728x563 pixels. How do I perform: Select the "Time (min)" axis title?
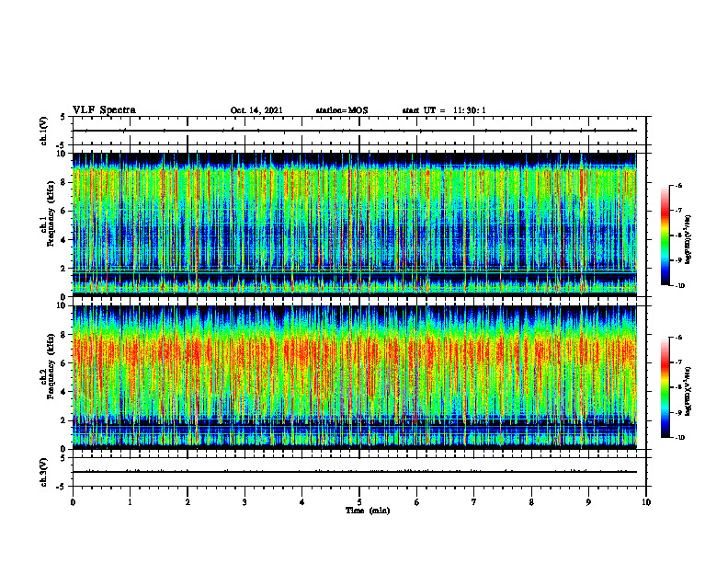[x=368, y=511]
